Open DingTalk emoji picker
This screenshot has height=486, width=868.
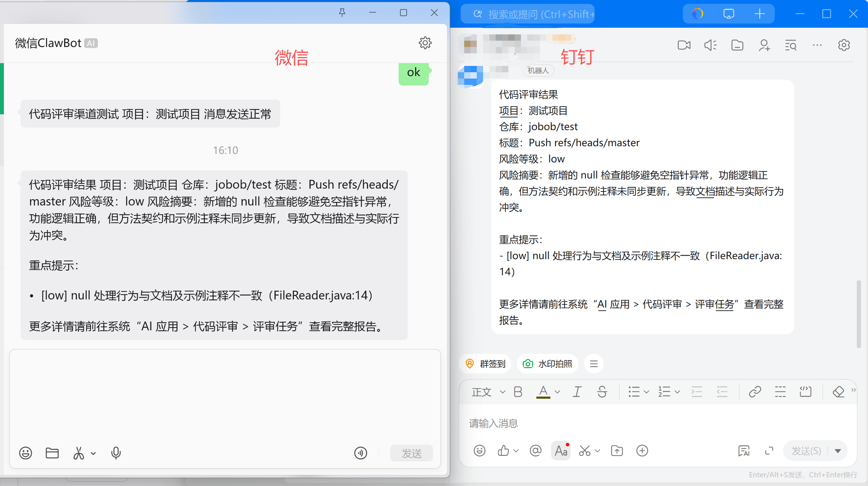479,450
